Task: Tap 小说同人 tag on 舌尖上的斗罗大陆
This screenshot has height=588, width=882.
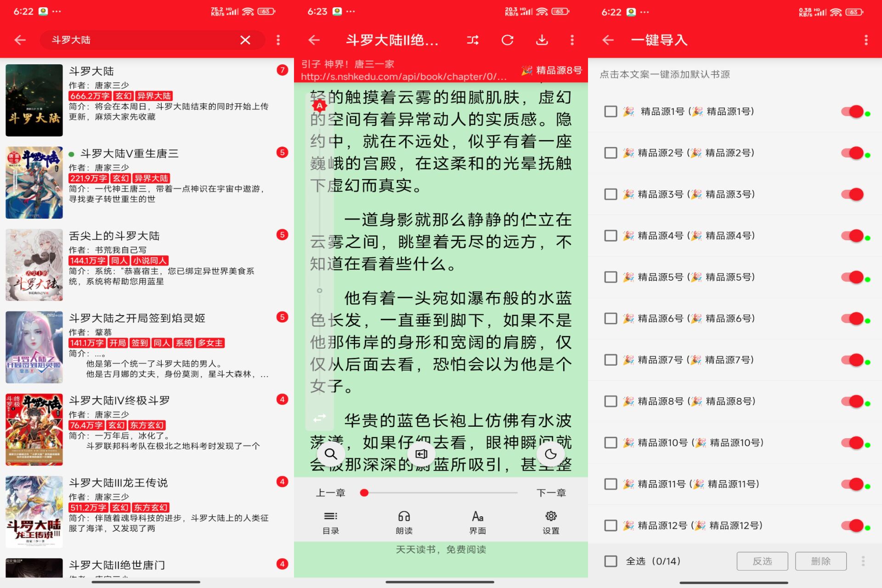Action: tap(150, 260)
